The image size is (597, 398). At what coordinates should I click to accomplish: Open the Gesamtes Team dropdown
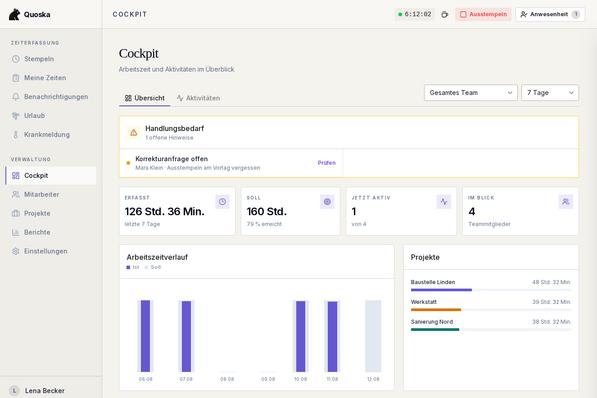(x=471, y=93)
